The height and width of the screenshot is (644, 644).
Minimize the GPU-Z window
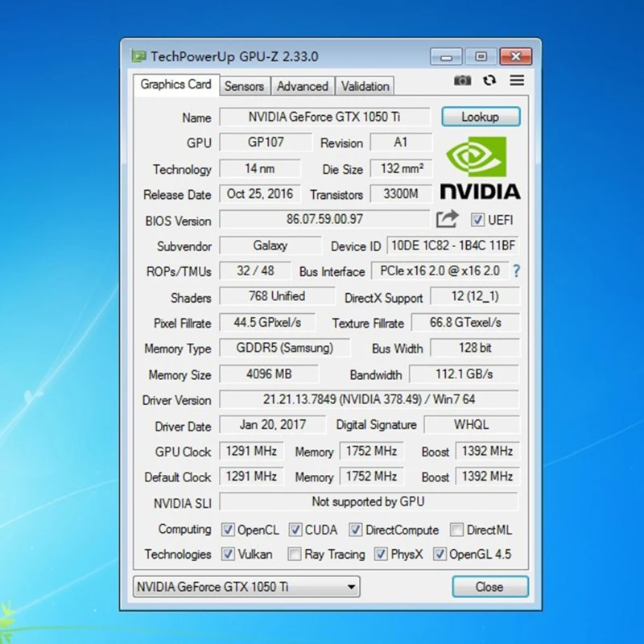click(446, 56)
